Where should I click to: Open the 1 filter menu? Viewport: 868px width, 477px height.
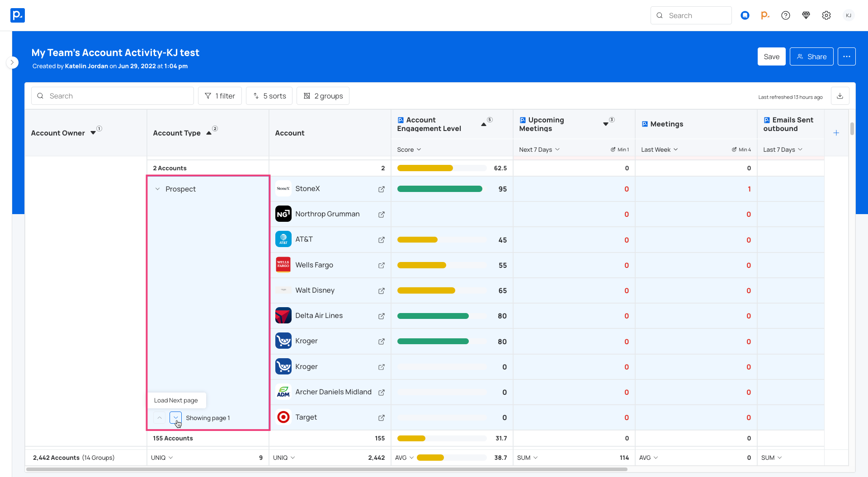[220, 96]
